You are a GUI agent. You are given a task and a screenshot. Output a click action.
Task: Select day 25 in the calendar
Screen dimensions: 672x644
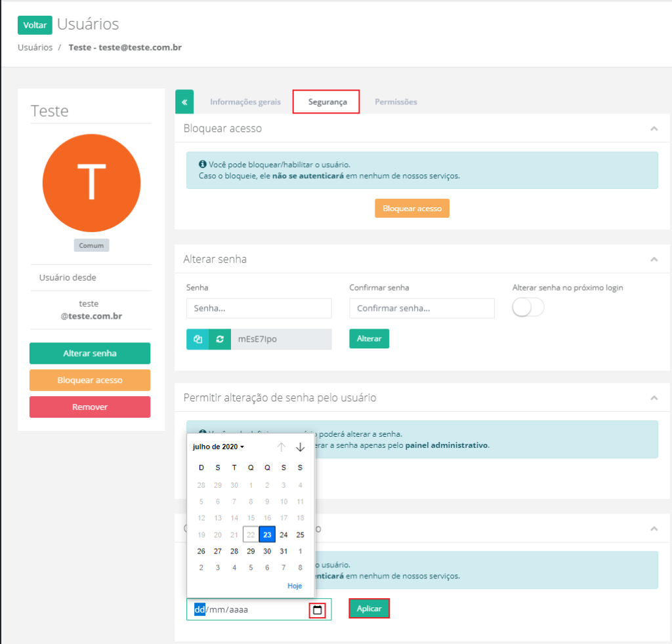(300, 535)
